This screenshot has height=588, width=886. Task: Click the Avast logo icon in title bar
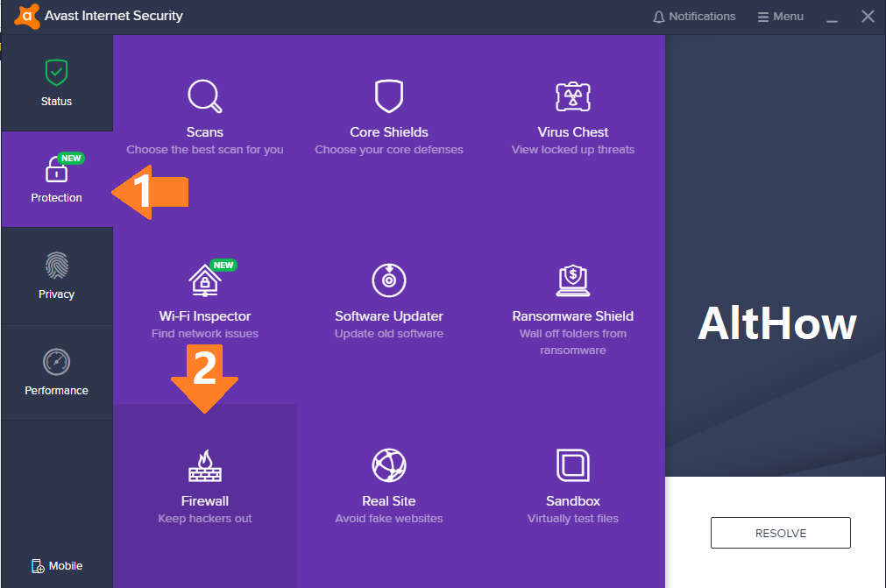(26, 16)
